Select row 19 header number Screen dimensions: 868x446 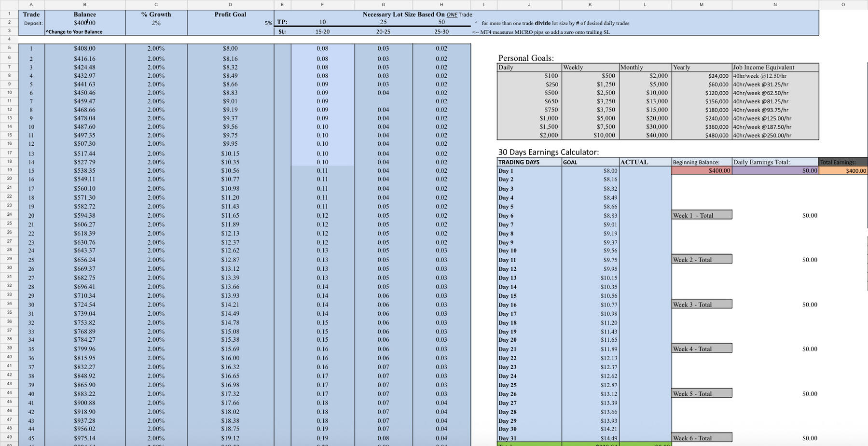[x=9, y=170]
